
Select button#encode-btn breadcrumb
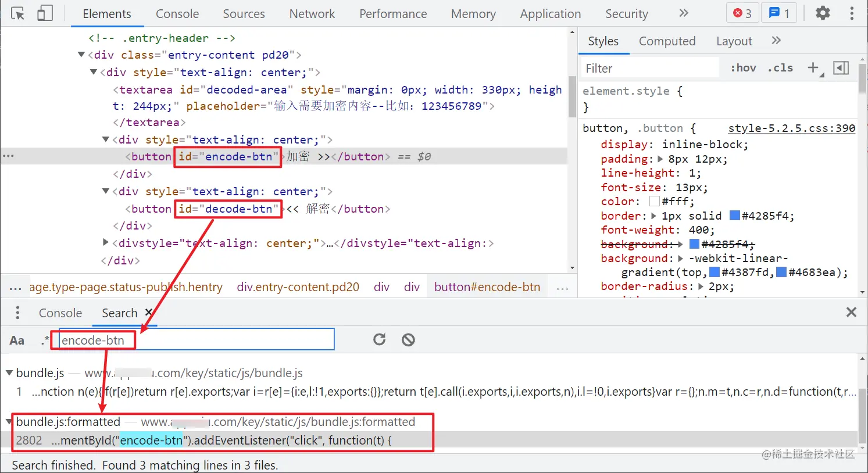pyautogui.click(x=487, y=287)
